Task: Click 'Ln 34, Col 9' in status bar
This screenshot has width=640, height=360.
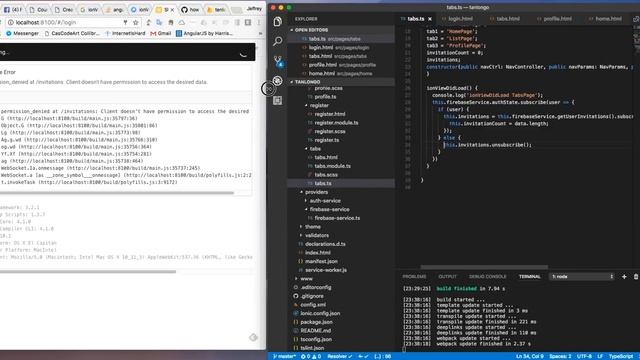Action: tap(530, 356)
